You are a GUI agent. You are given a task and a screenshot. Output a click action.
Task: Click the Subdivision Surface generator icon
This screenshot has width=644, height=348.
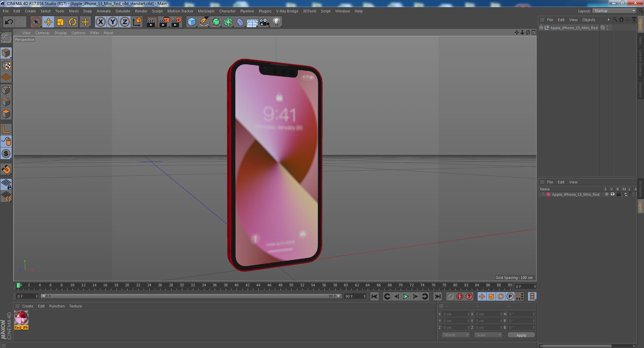pyautogui.click(x=216, y=22)
